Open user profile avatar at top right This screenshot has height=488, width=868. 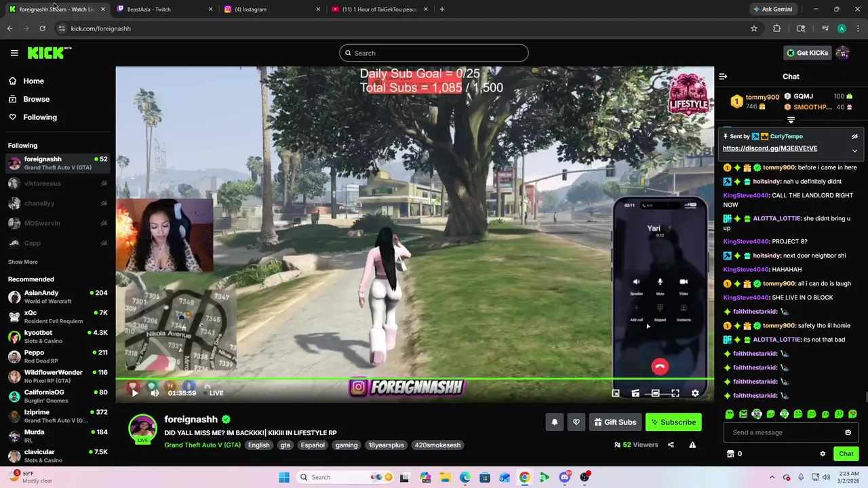842,53
